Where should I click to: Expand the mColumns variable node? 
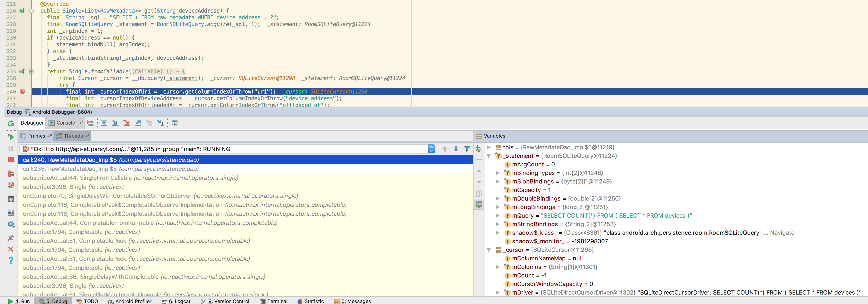(498, 267)
